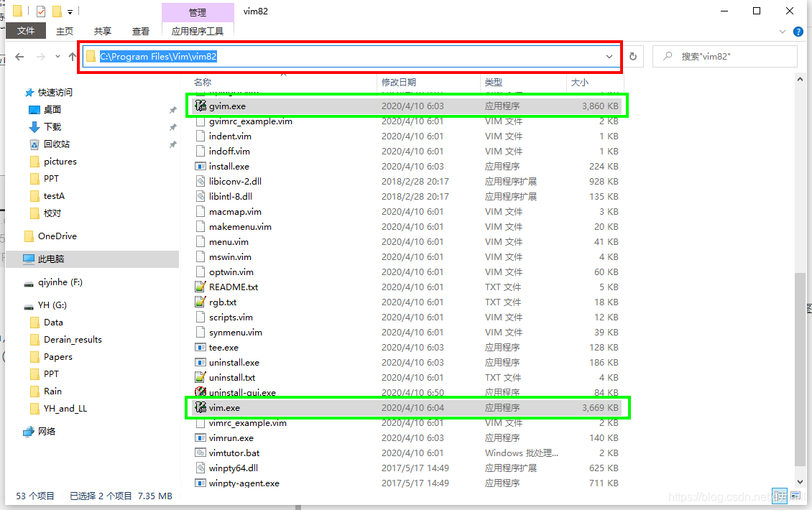Go back with the back arrow

[19, 57]
